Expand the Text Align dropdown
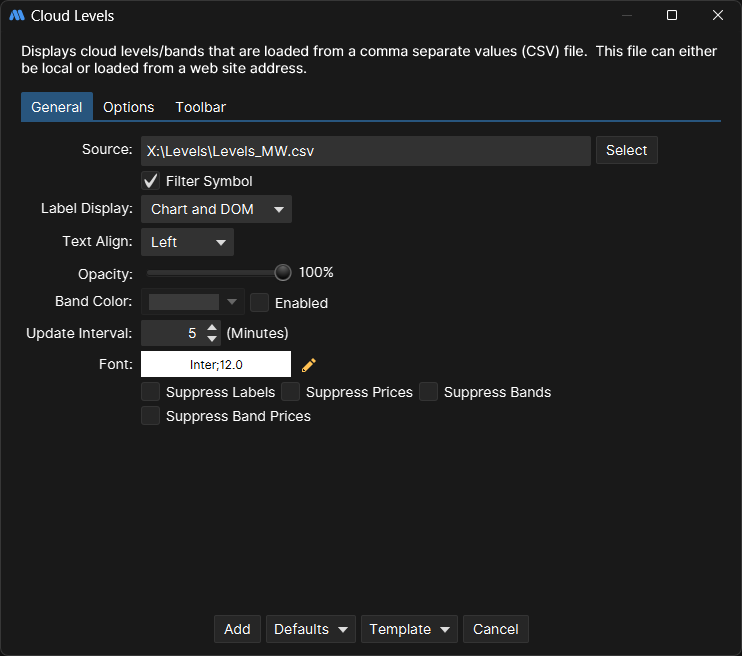The image size is (742, 656). pos(187,242)
